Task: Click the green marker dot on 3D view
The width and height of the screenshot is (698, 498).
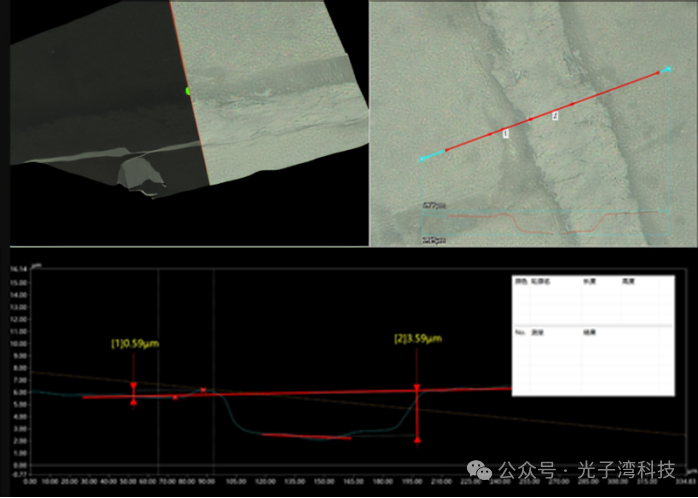Action: pos(188,91)
